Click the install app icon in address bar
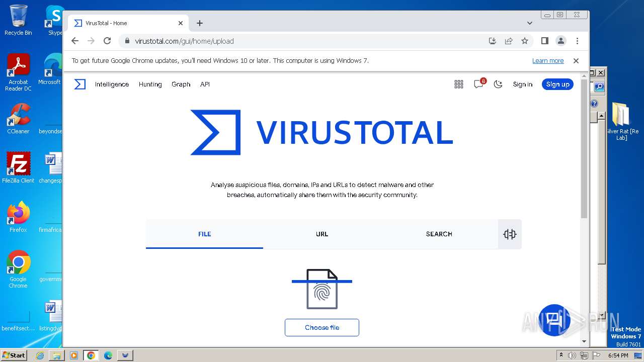This screenshot has width=644, height=362. tap(493, 41)
